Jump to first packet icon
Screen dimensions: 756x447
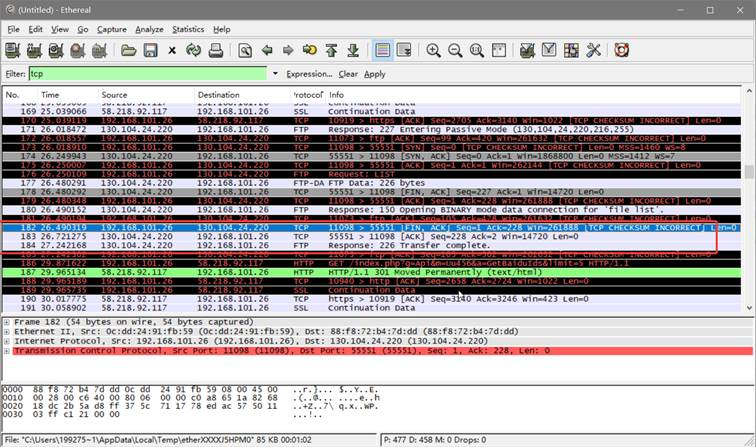(331, 50)
